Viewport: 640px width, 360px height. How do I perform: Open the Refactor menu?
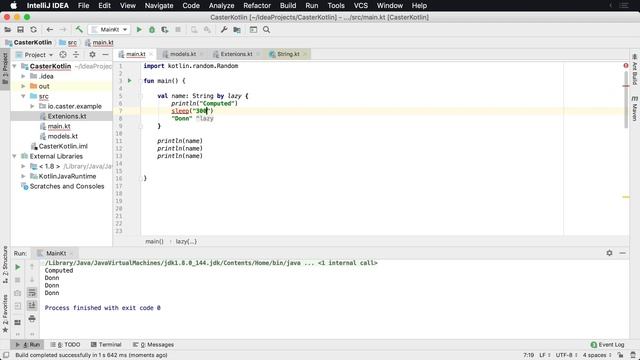[x=257, y=6]
